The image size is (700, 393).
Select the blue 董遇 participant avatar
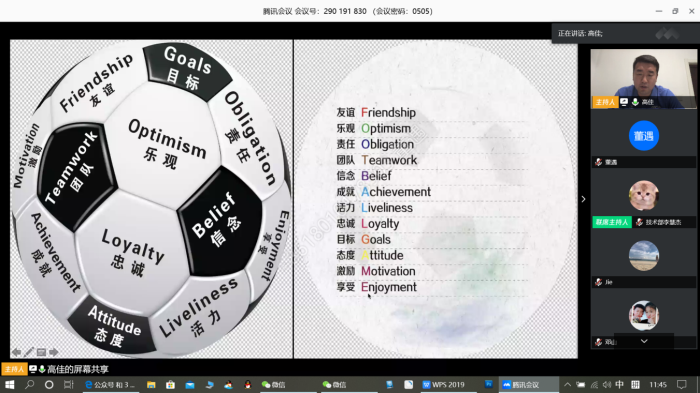coord(644,136)
